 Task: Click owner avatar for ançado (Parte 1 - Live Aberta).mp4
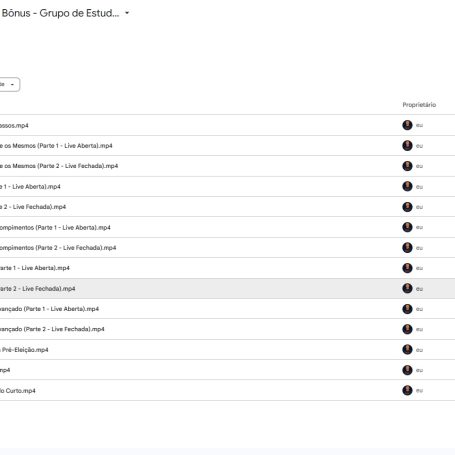click(407, 309)
